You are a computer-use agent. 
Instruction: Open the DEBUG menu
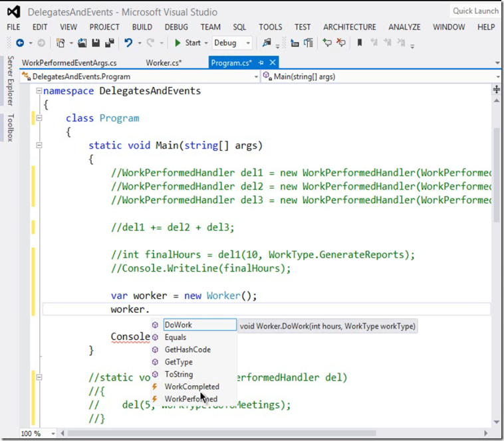pos(176,27)
